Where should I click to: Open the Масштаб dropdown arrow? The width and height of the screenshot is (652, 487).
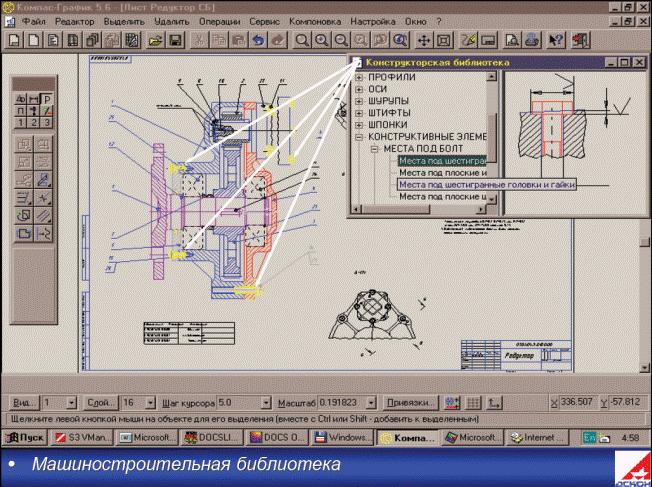point(371,403)
